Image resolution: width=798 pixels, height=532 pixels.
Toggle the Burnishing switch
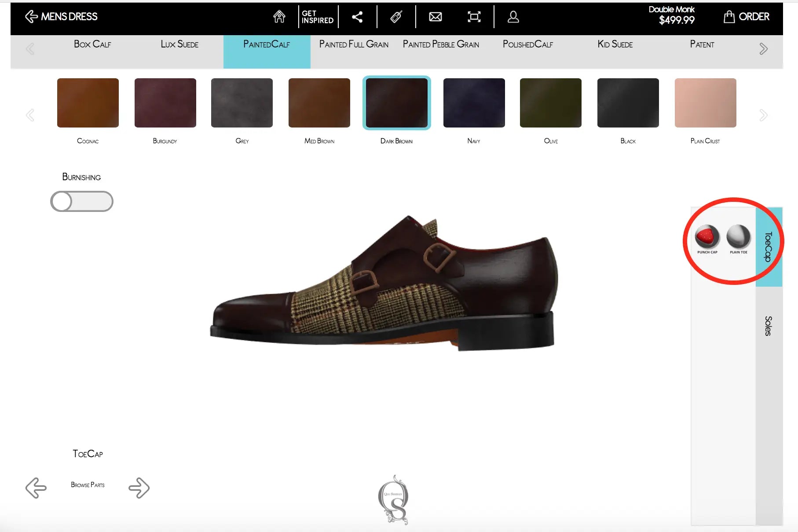(x=82, y=201)
